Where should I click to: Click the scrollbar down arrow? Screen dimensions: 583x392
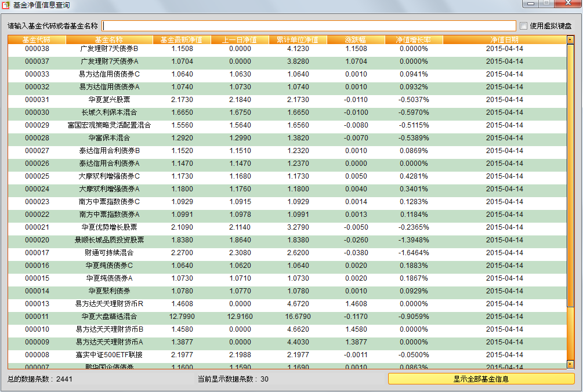[570, 364]
